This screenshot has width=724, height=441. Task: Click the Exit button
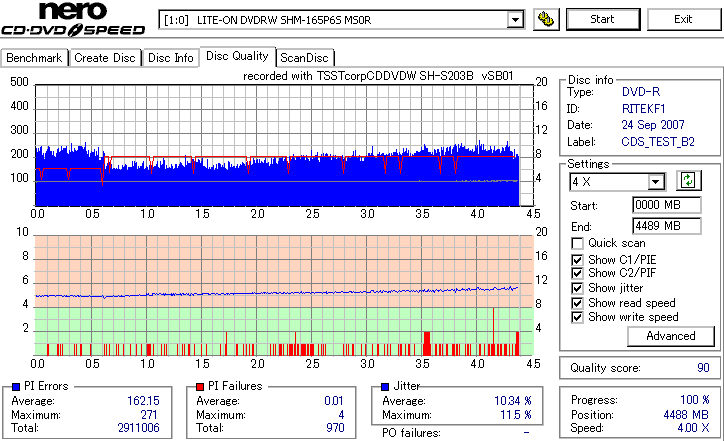[x=683, y=19]
